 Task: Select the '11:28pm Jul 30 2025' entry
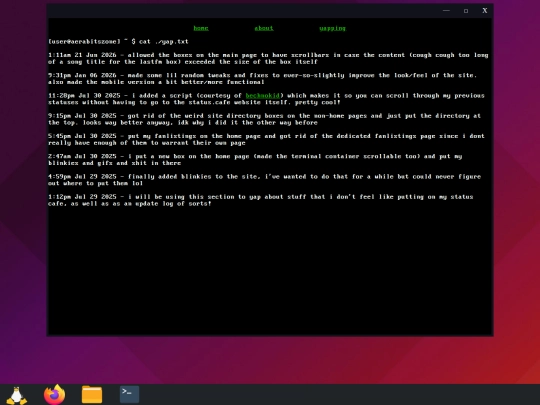[x=267, y=99]
